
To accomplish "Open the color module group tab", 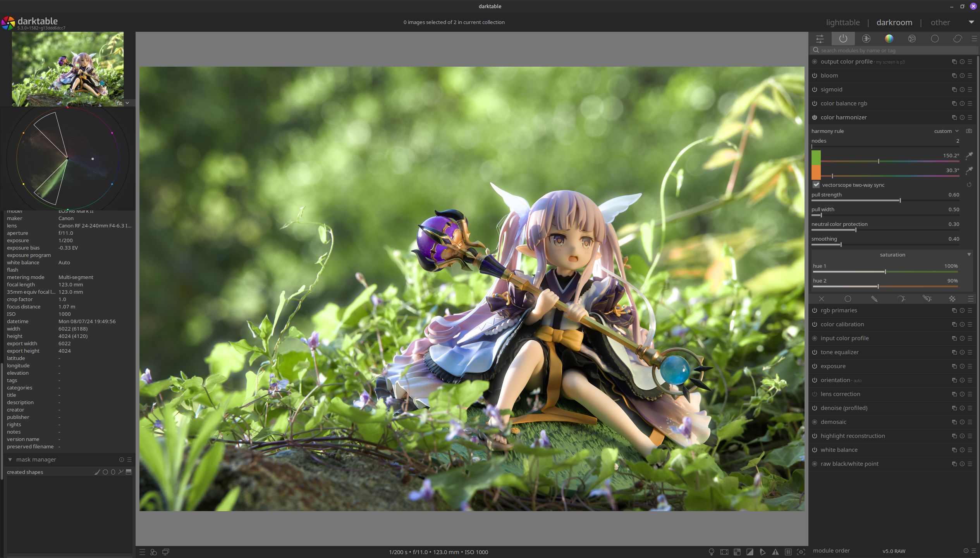I will tap(889, 38).
